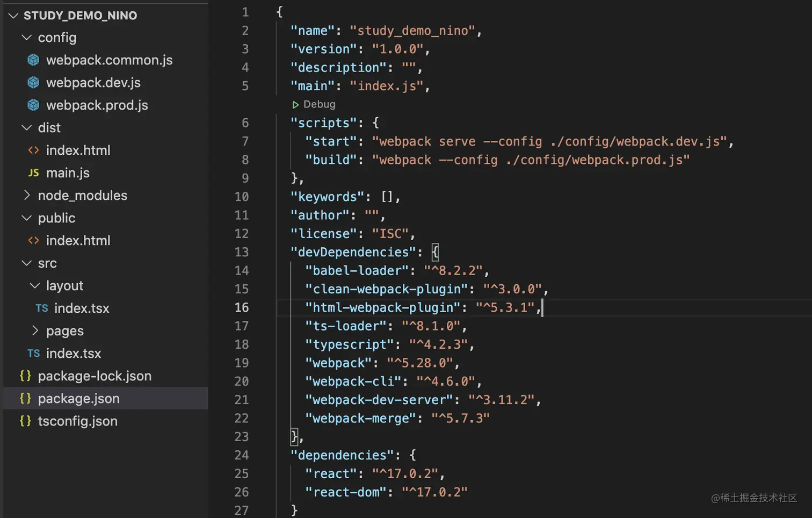Collapse the src folder chevron

coord(26,263)
